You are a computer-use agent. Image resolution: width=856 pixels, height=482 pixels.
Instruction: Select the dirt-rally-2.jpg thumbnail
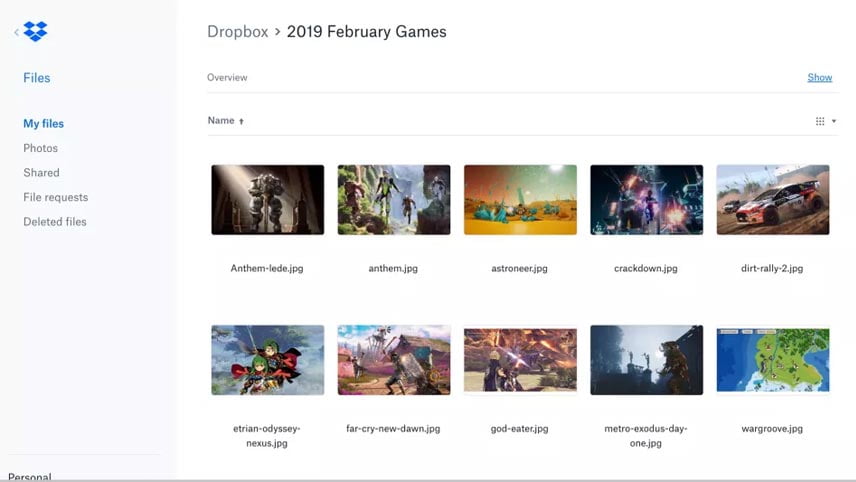click(x=773, y=200)
